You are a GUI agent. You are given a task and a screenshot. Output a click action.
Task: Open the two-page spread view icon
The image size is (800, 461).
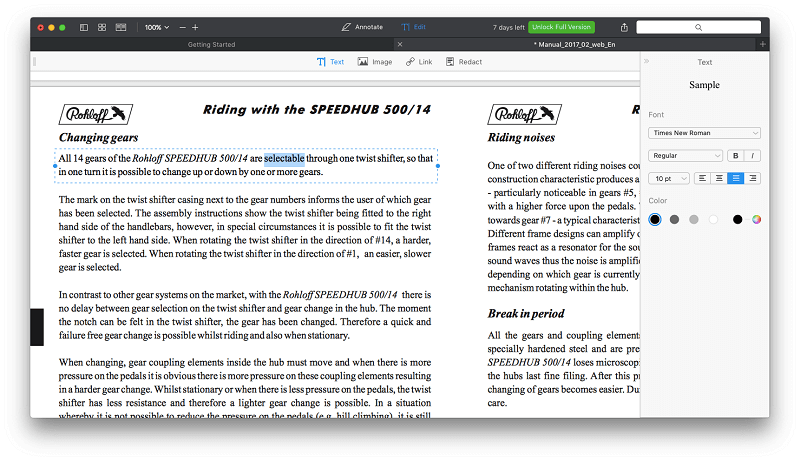(121, 28)
